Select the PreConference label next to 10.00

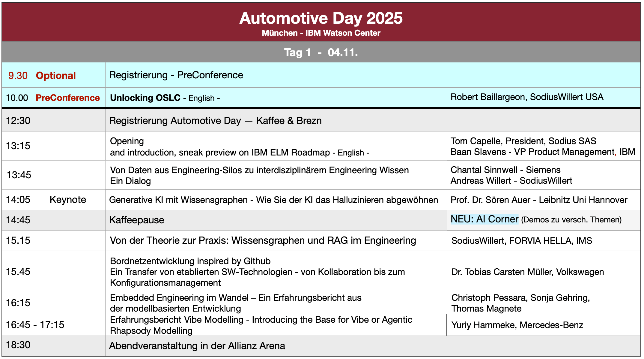(68, 98)
